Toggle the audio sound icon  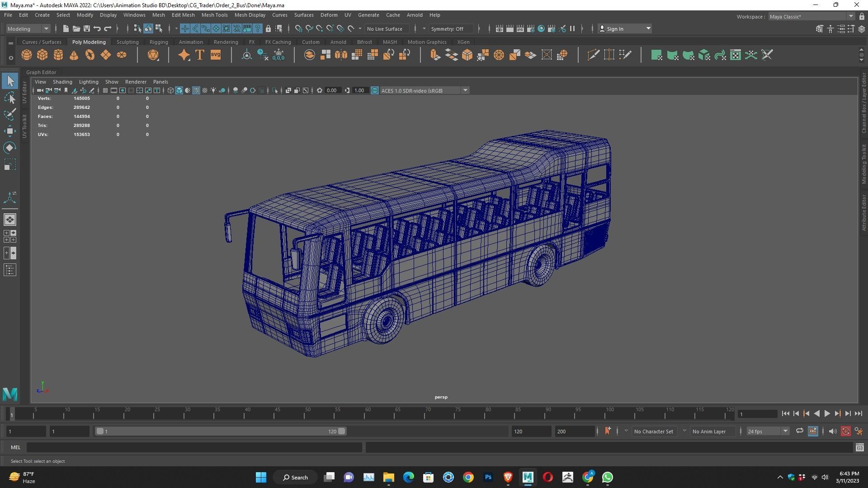tap(832, 431)
